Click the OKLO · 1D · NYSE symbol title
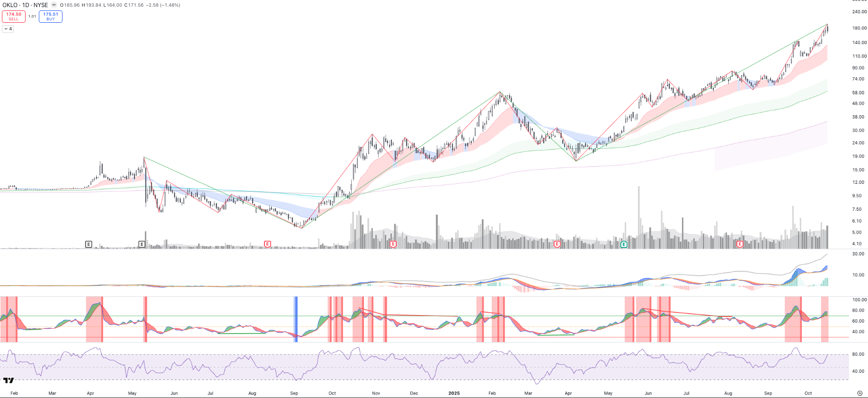 point(25,5)
